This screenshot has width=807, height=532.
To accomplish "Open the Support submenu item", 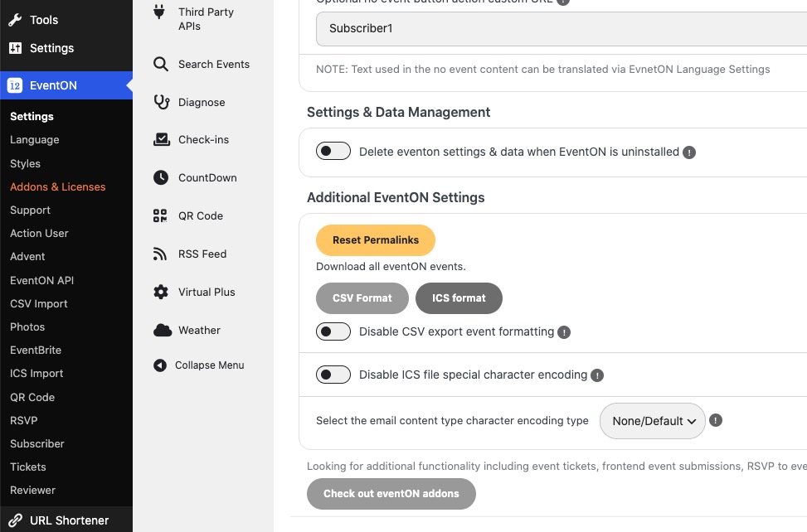I will tap(31, 210).
